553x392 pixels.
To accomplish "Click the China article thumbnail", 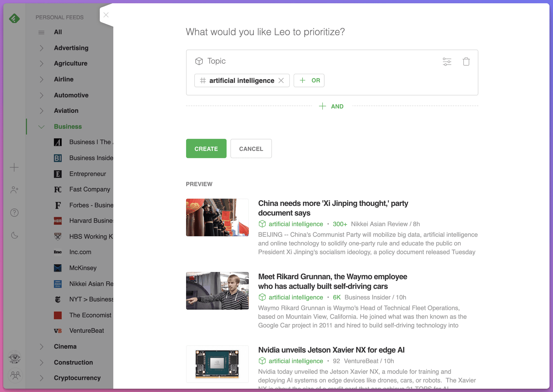I will (217, 217).
